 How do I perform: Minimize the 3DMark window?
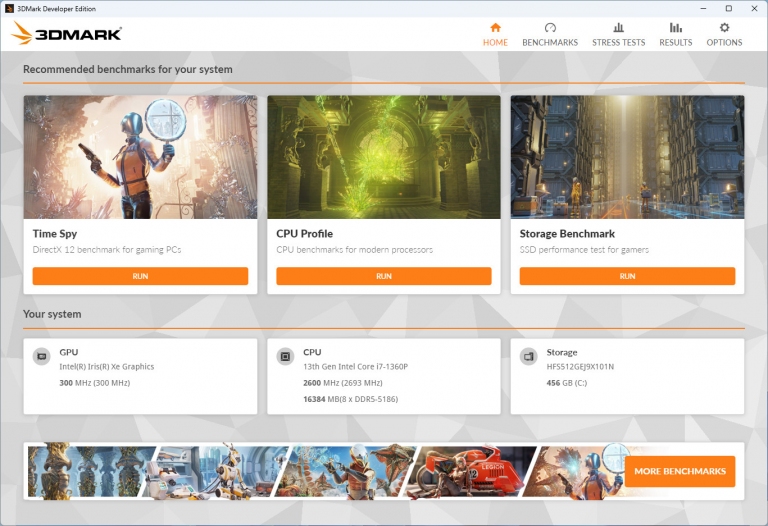(703, 8)
